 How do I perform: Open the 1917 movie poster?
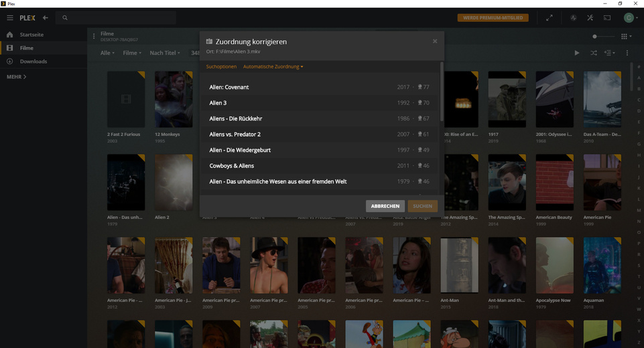507,99
